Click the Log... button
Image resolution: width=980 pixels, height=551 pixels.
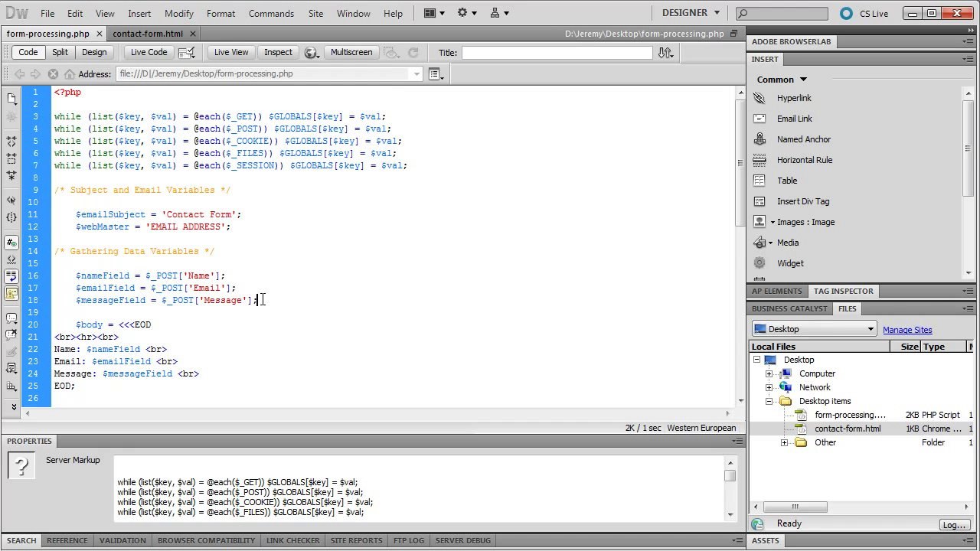click(x=953, y=525)
